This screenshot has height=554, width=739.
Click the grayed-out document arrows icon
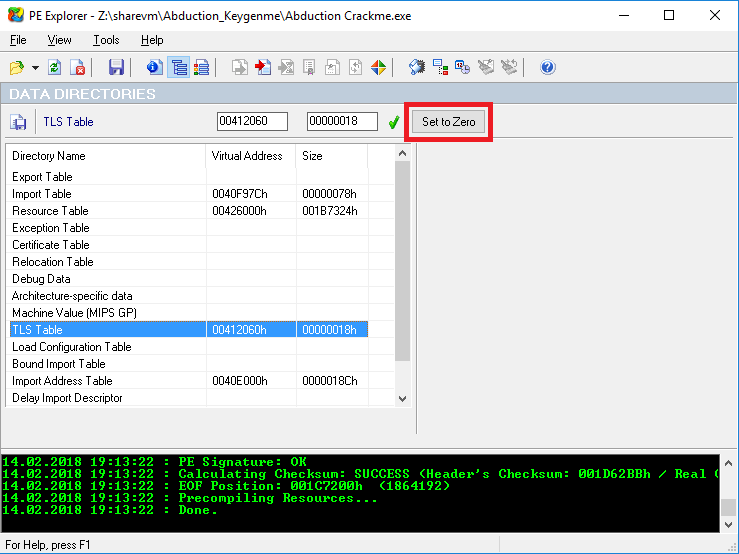click(x=355, y=67)
